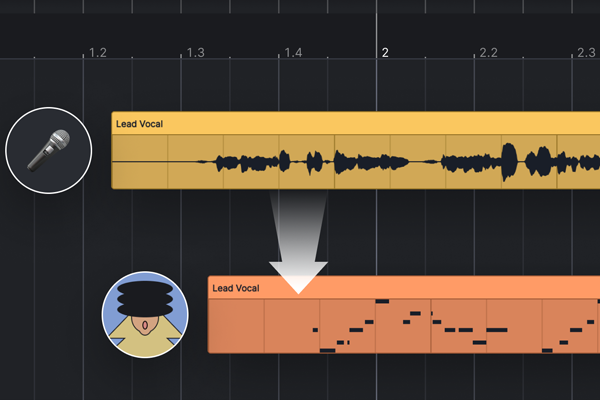Select the vocal synth character icon
The width and height of the screenshot is (600, 400).
click(145, 315)
